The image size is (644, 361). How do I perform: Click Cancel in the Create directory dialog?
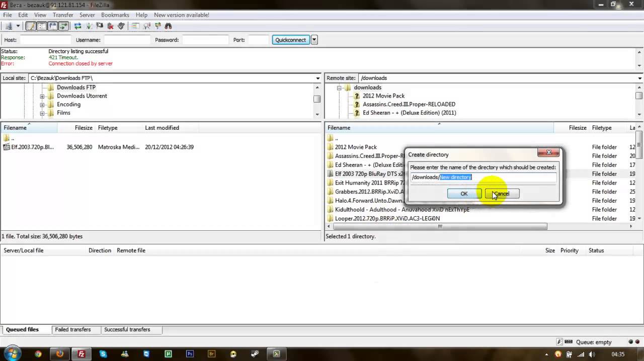[502, 194]
